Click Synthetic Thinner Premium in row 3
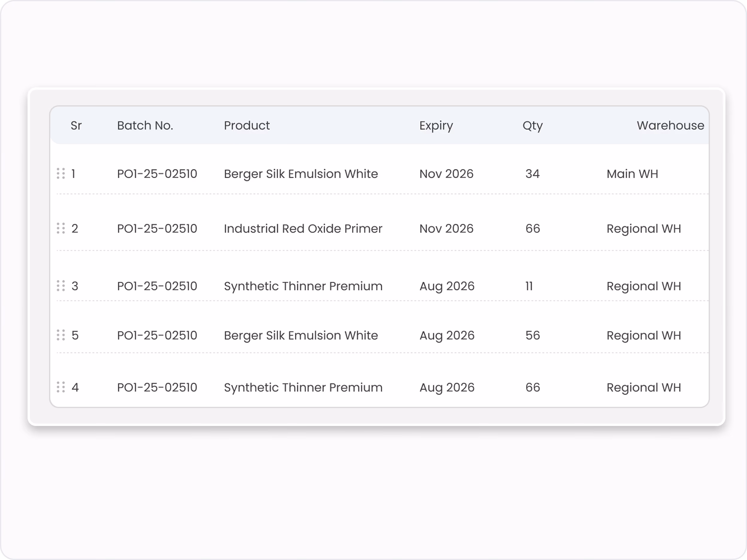 [303, 286]
